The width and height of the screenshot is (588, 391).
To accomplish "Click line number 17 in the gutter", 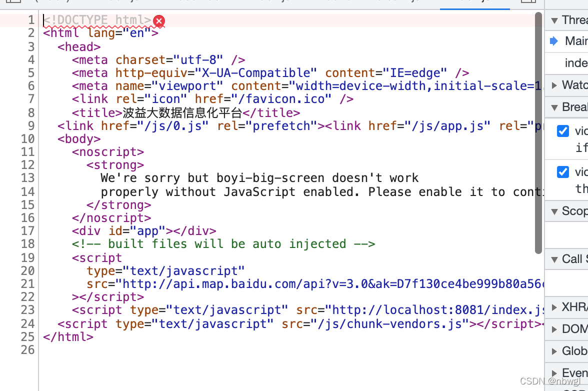I will 28,231.
